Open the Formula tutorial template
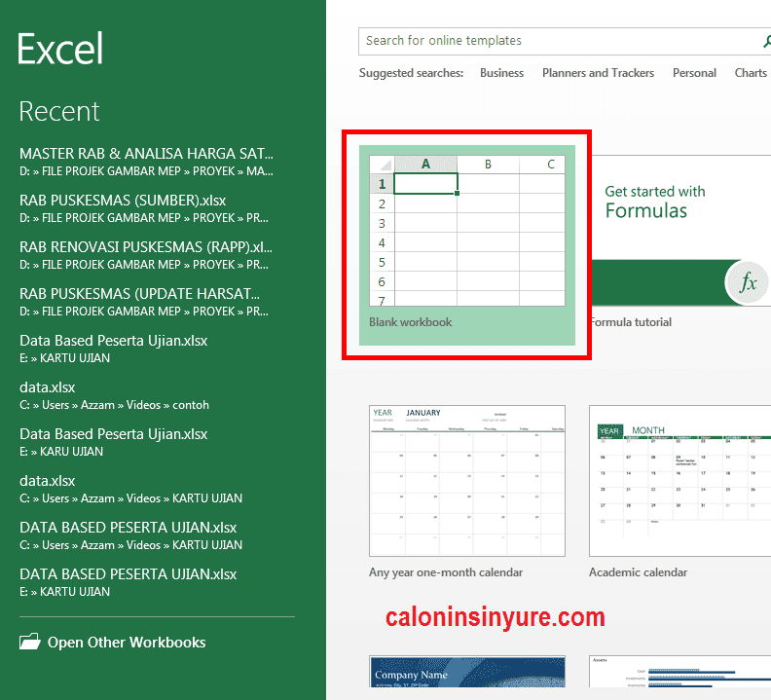Image resolution: width=771 pixels, height=700 pixels. click(680, 241)
